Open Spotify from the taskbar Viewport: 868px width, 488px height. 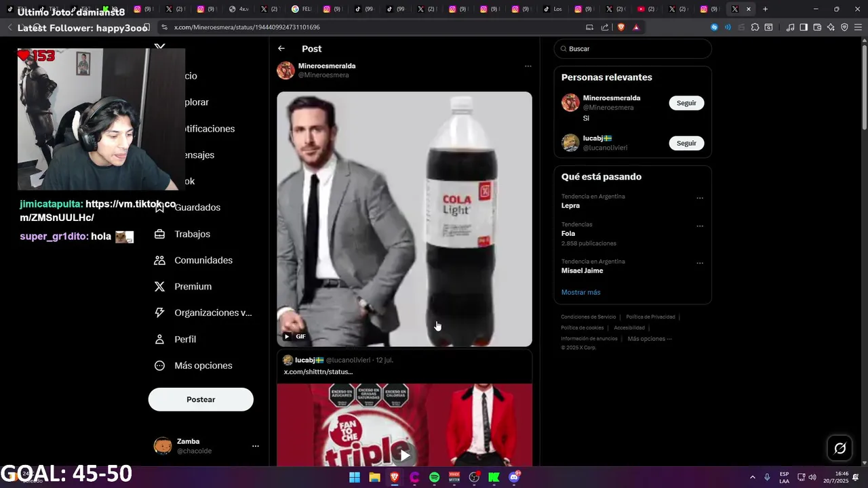pyautogui.click(x=434, y=478)
